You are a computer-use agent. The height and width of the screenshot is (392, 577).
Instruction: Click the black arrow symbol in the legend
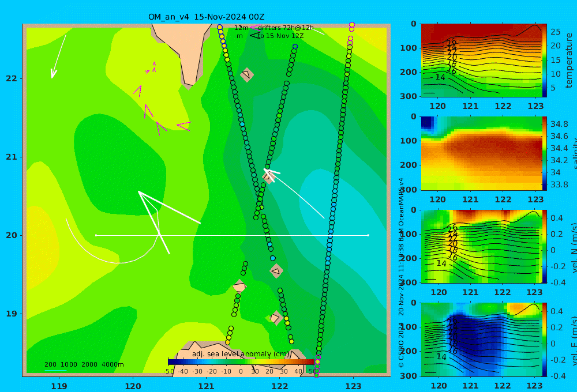[256, 36]
